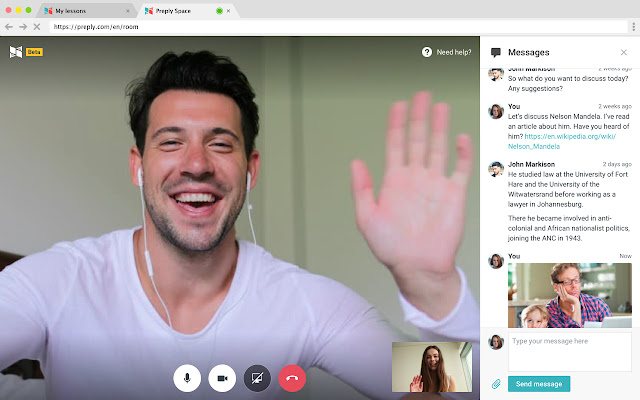Open the Need help? link
Image resolution: width=640 pixels, height=400 pixels.
pos(454,52)
